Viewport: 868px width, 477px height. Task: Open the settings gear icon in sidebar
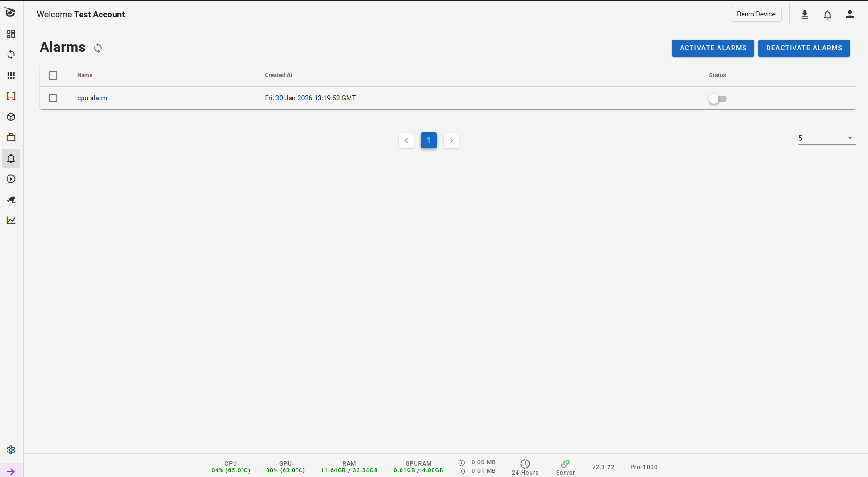coord(11,450)
